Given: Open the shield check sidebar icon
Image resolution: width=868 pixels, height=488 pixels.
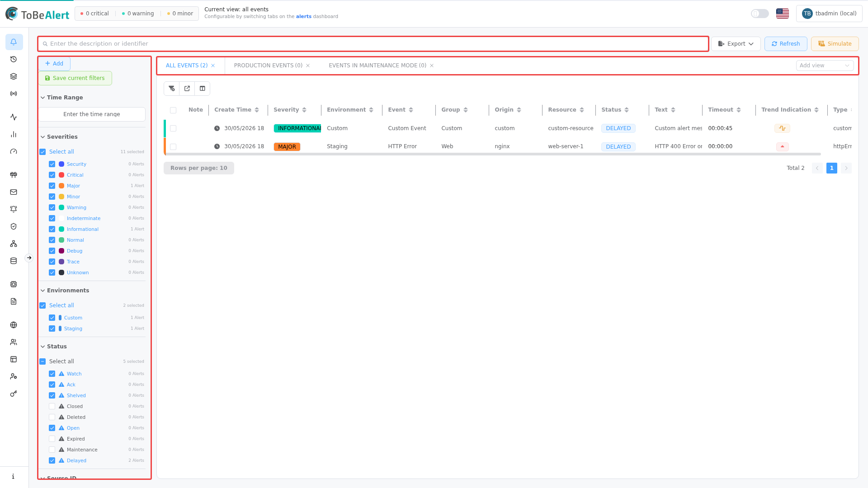Looking at the screenshot, I should (14, 226).
